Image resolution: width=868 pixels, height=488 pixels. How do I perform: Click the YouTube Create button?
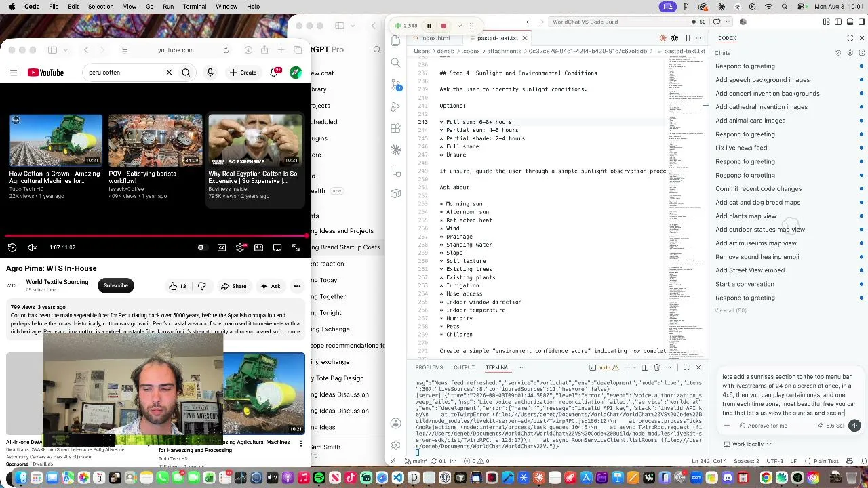(x=243, y=73)
